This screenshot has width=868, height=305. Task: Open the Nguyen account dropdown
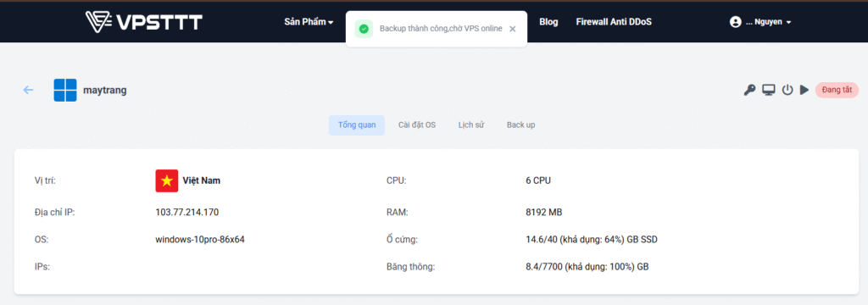[x=768, y=22]
